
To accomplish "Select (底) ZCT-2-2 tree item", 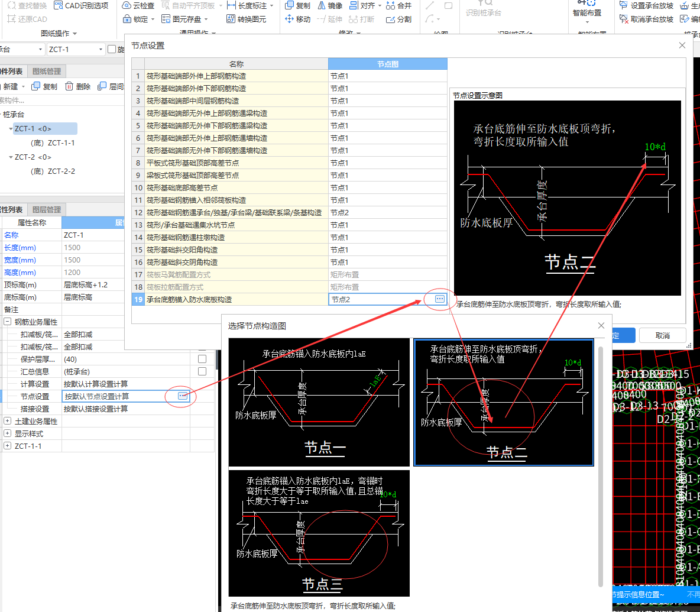I will click(x=53, y=171).
